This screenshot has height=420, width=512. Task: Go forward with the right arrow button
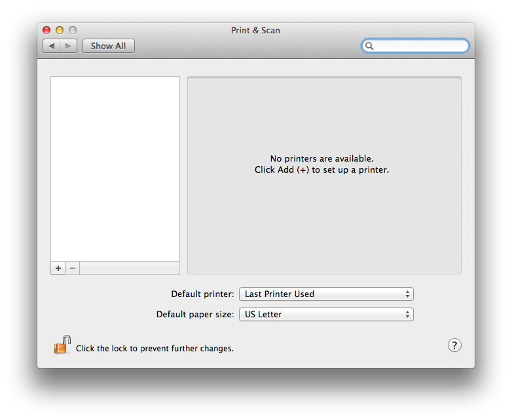[68, 46]
